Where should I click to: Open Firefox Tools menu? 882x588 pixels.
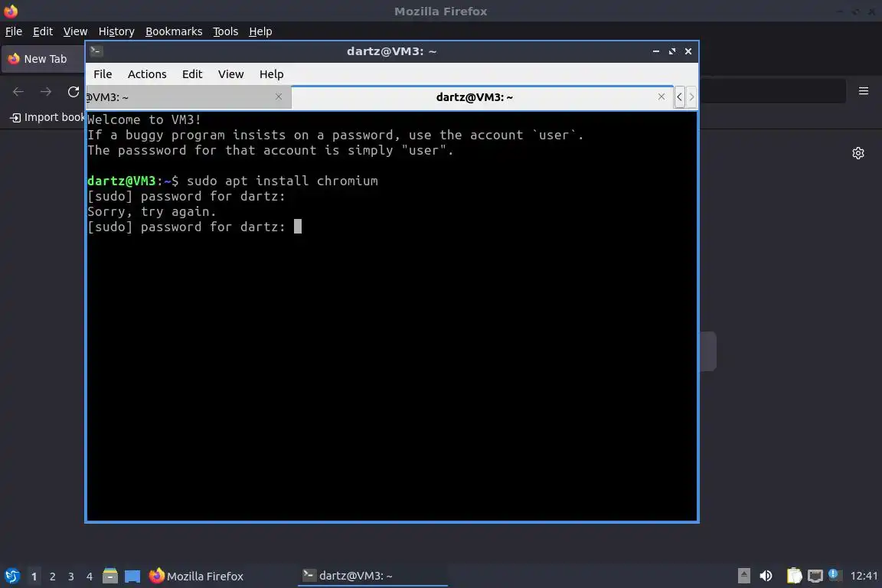pos(226,31)
